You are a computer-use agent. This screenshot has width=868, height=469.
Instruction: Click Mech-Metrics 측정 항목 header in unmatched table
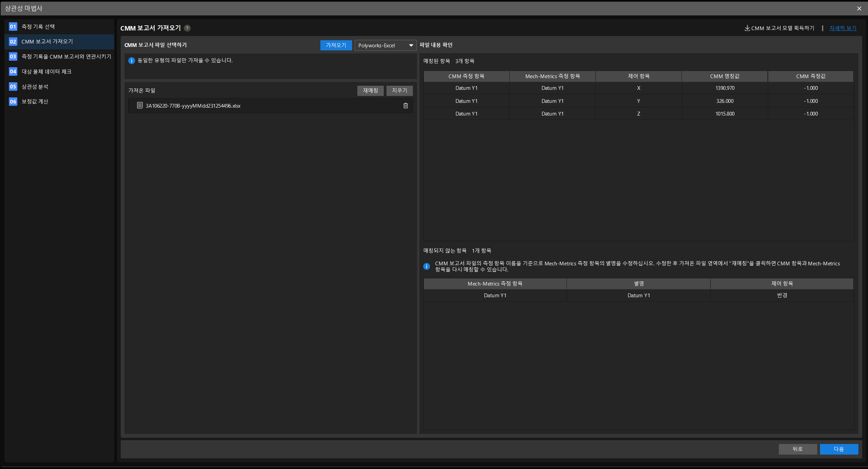tap(495, 284)
